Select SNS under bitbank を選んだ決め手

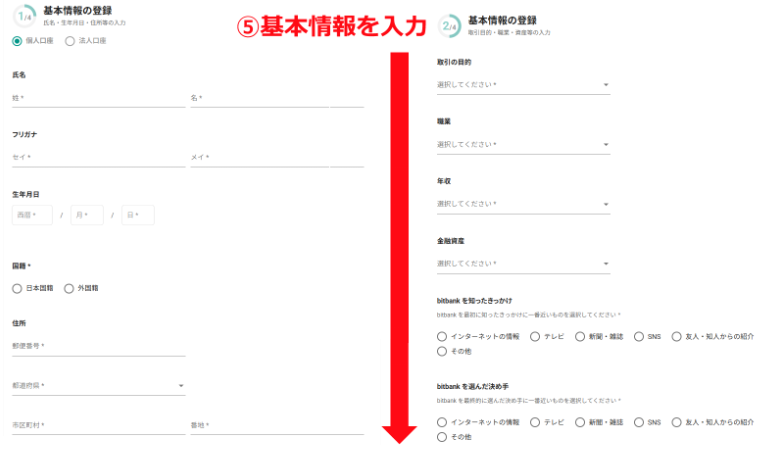tap(638, 422)
